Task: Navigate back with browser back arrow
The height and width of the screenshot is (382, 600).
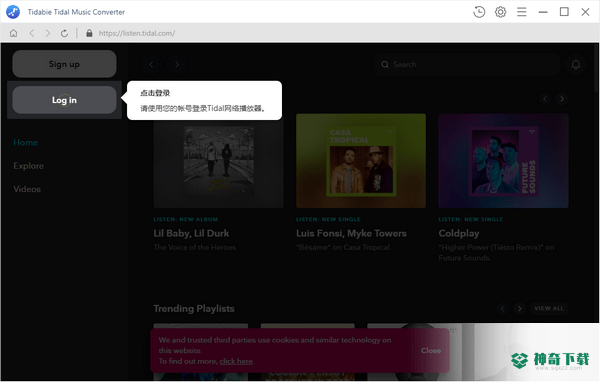Action: click(x=32, y=33)
